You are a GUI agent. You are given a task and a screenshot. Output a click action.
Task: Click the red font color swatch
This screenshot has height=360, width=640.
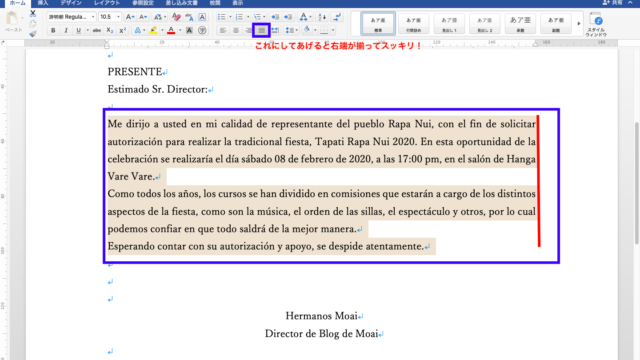pyautogui.click(x=171, y=30)
